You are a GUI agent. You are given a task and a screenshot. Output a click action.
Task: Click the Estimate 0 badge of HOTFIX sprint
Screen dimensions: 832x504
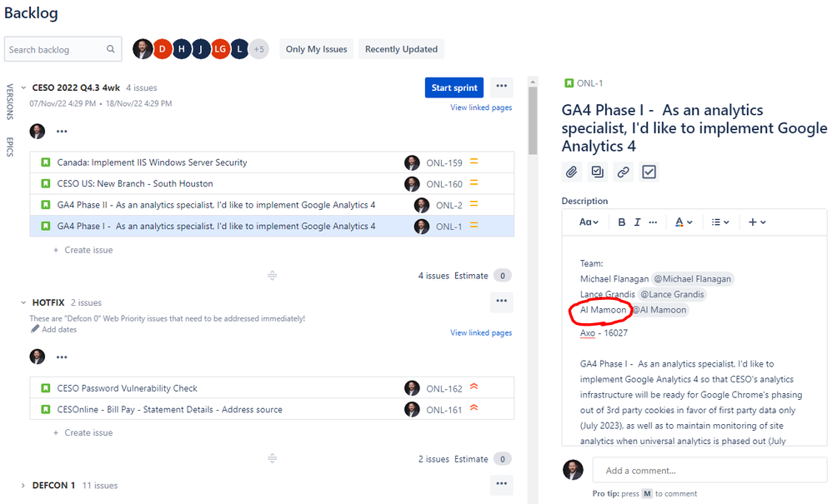[x=503, y=459]
